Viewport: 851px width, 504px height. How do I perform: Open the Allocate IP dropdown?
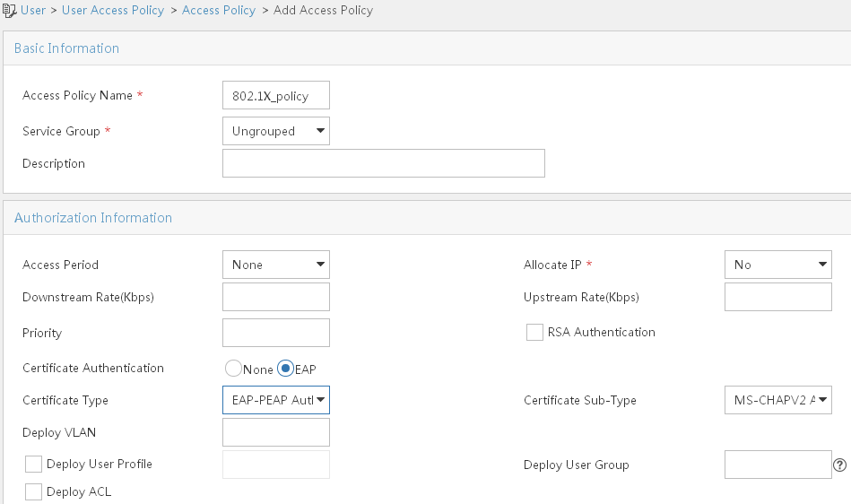click(x=778, y=265)
